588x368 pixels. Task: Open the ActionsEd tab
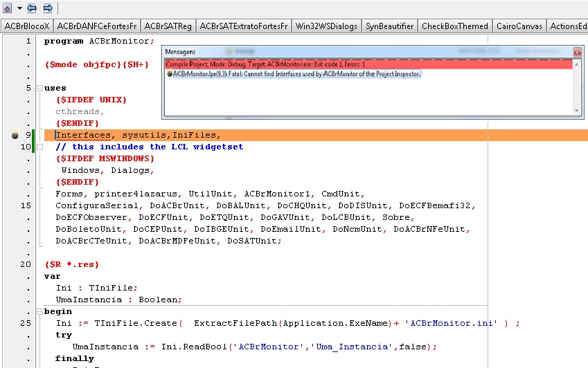(x=568, y=26)
